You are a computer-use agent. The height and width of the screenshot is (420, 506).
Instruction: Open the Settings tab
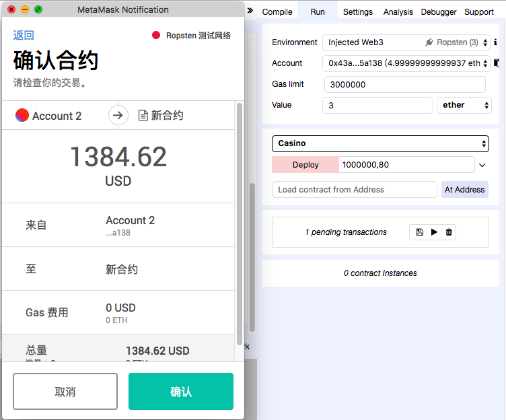coord(358,12)
